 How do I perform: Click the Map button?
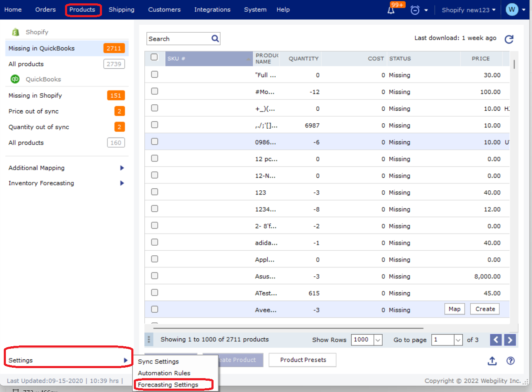(454, 309)
